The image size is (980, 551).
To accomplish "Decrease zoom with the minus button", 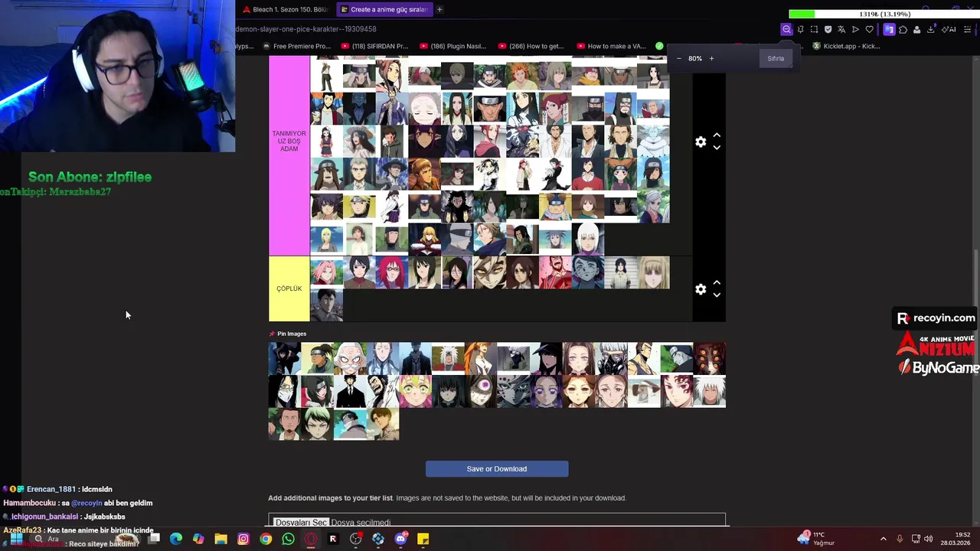I will [678, 58].
